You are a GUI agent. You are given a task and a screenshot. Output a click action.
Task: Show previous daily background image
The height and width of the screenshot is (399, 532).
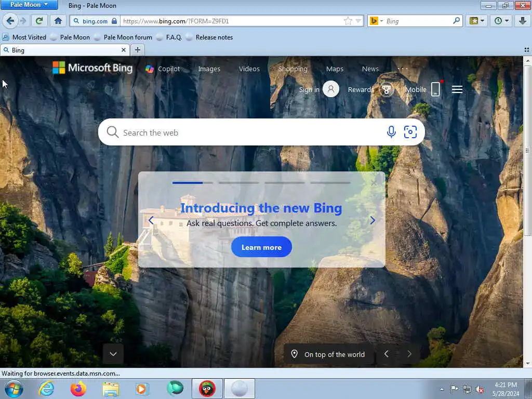[386, 354]
